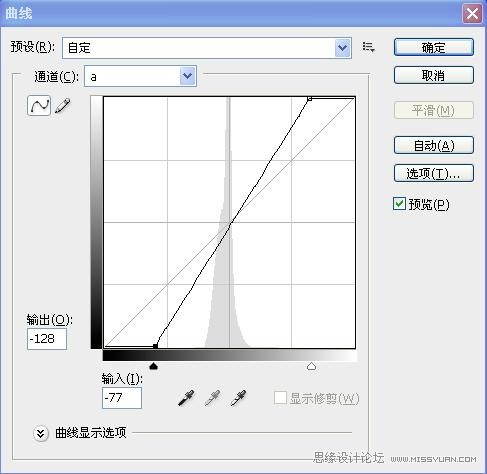Screen dimensions: 487x474
Task: Select the pencil draw-curve tool
Action: 63,106
